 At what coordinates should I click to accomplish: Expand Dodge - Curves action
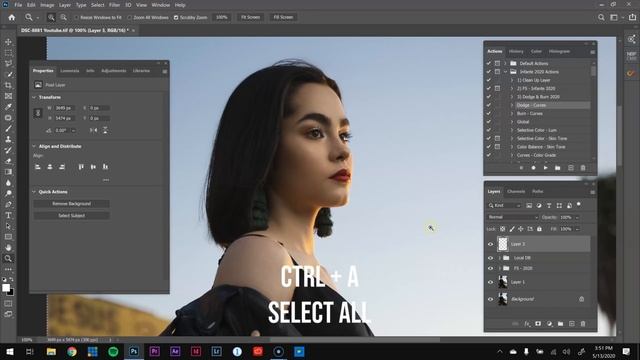point(512,105)
